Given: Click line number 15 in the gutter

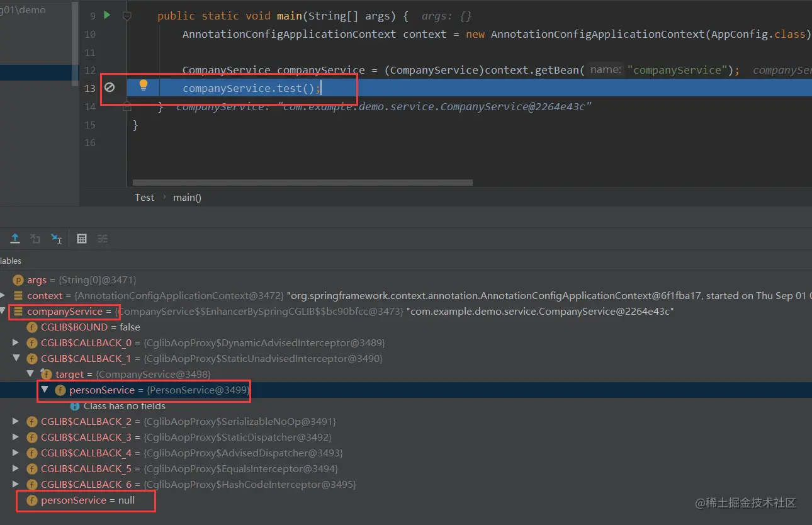Looking at the screenshot, I should [x=89, y=125].
